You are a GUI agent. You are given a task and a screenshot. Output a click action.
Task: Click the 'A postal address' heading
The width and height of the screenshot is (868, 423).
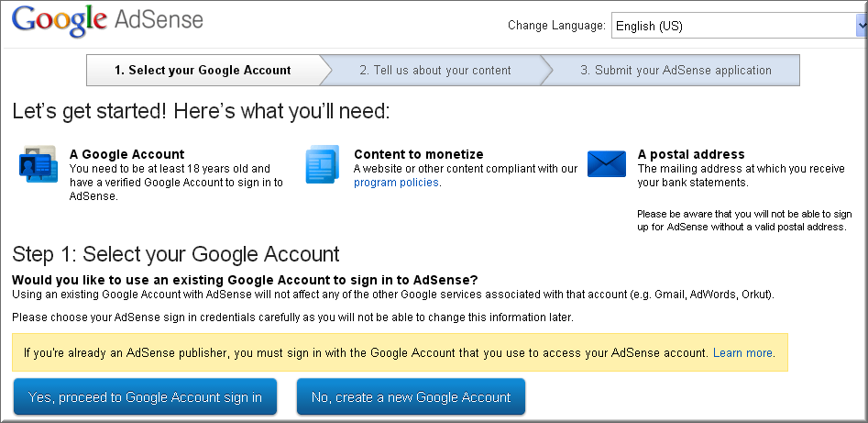pyautogui.click(x=691, y=154)
